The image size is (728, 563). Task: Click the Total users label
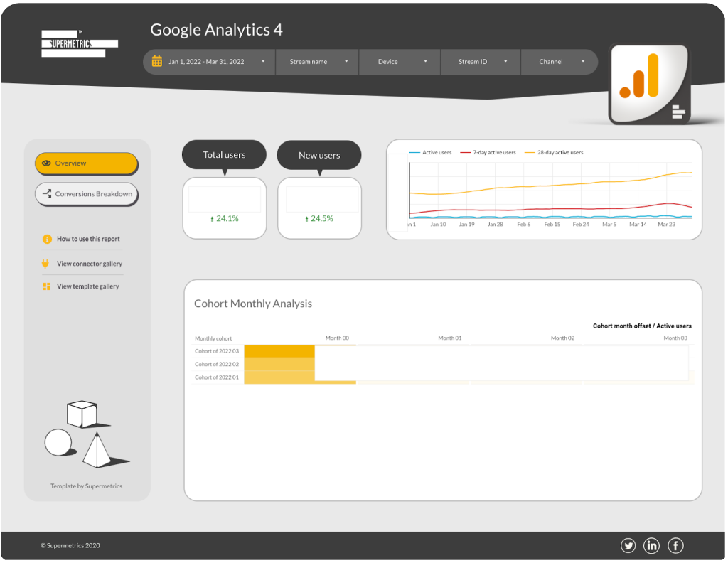[224, 155]
